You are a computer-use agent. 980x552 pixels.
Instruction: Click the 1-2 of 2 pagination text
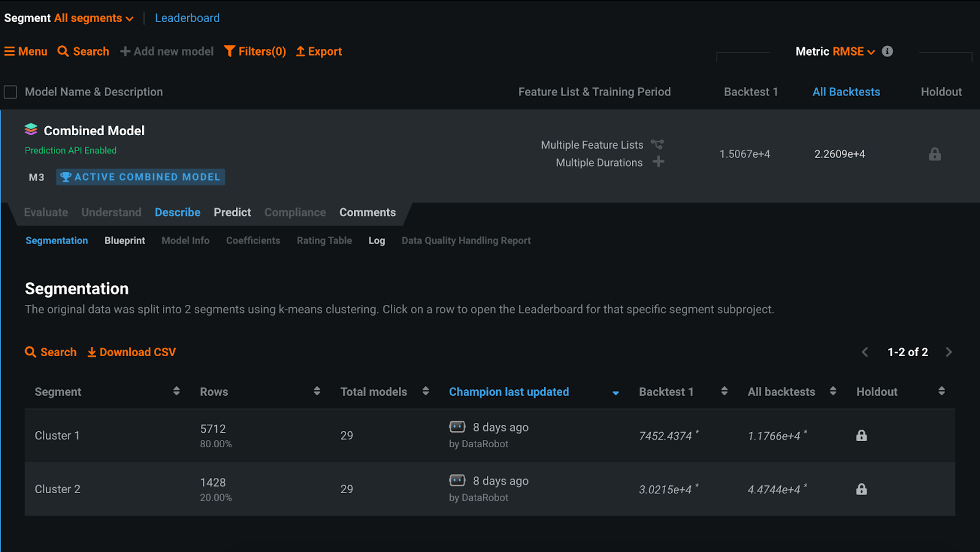pyautogui.click(x=908, y=352)
